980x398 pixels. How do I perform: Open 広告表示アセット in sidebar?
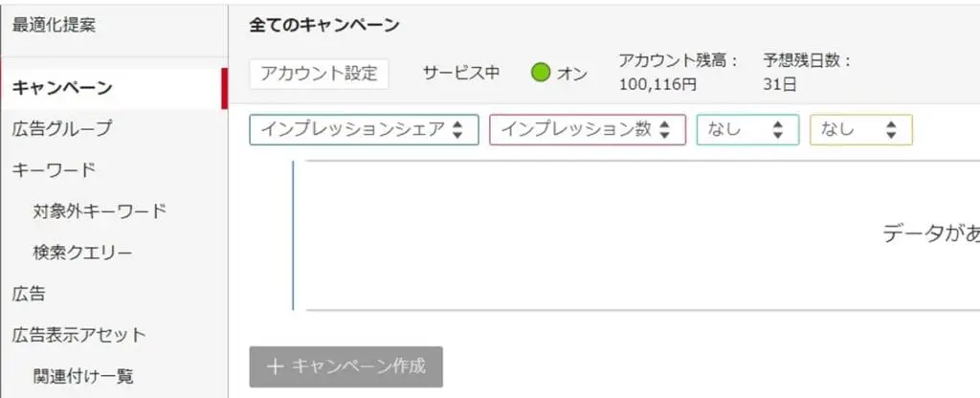point(78,335)
